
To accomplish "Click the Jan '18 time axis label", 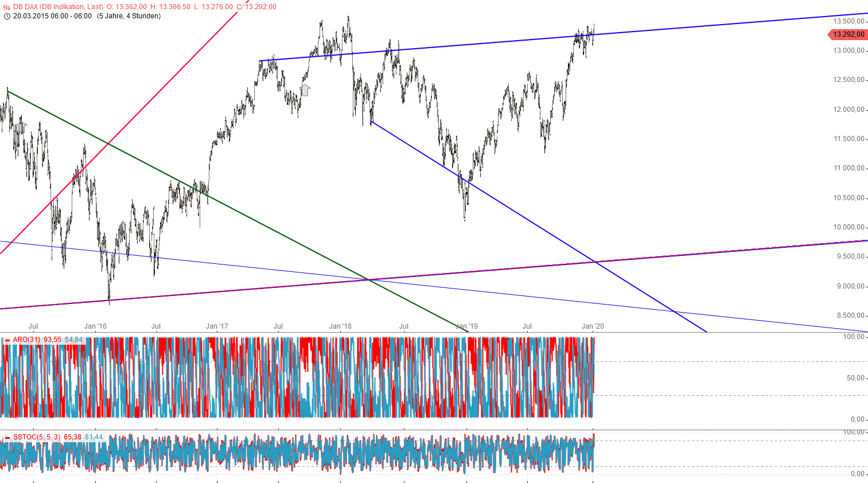I will 340,326.
